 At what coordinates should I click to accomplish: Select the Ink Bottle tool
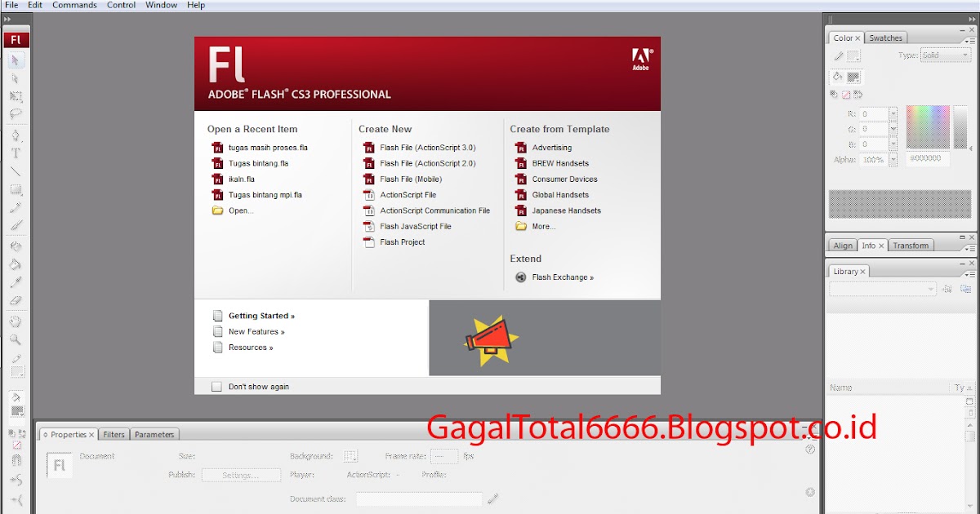(16, 246)
